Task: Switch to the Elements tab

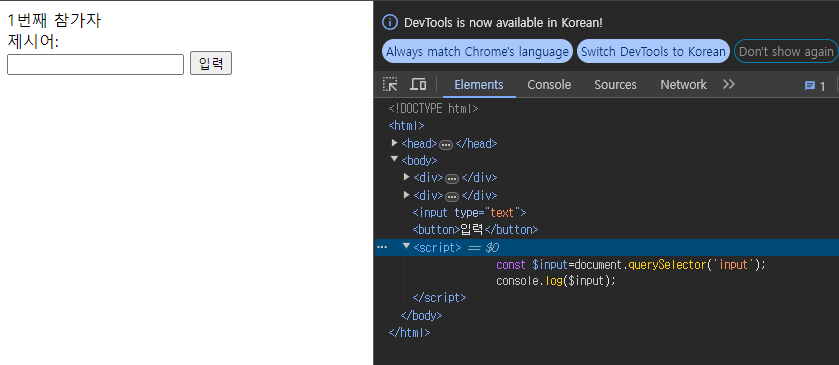Action: (479, 85)
